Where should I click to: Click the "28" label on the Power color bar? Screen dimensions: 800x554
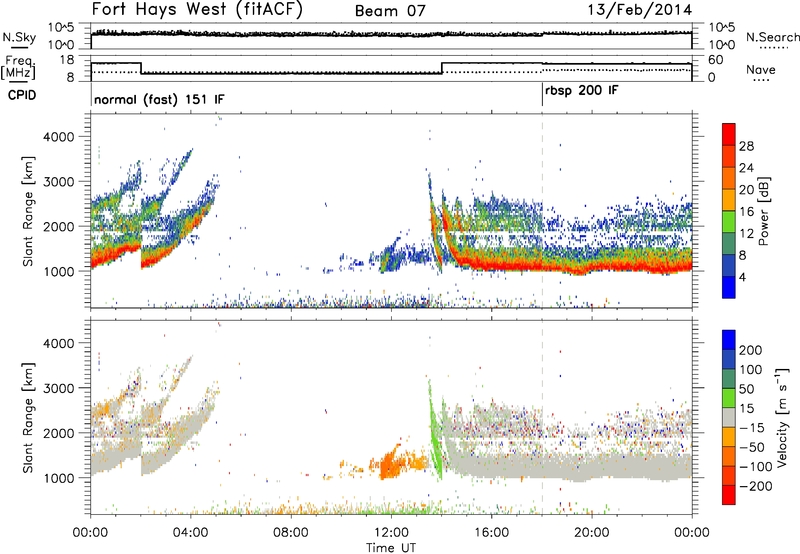click(x=746, y=146)
